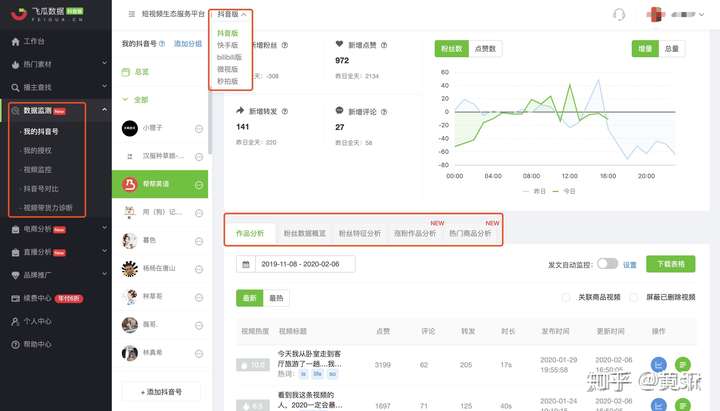This screenshot has height=411, width=720.
Task: Click the headset customer service icon
Action: pos(619,15)
